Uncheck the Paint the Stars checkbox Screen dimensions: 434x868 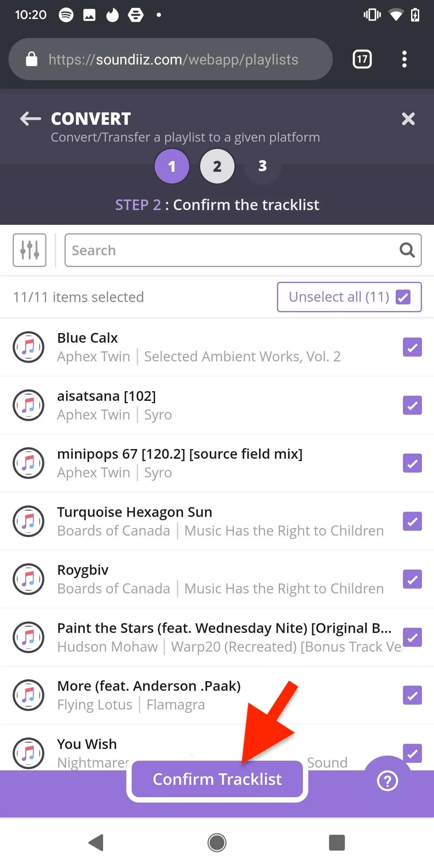tap(412, 637)
